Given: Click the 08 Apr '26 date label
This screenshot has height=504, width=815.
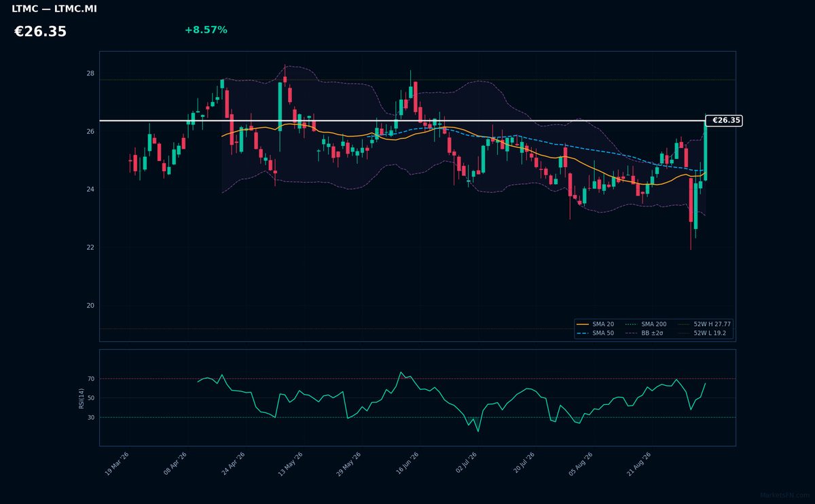Looking at the screenshot, I should (x=175, y=464).
